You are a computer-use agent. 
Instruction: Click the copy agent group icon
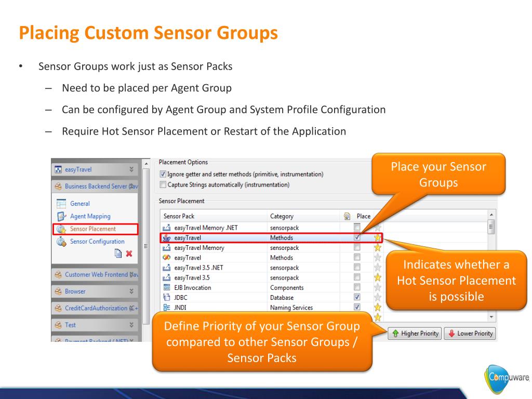118,254
